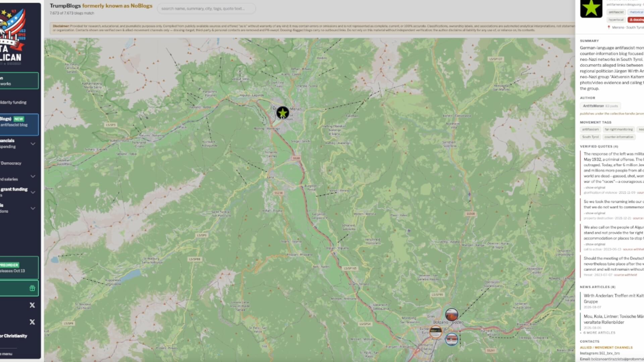Click the AntifaMeran author chip
The width and height of the screenshot is (644, 362).
pos(600,106)
